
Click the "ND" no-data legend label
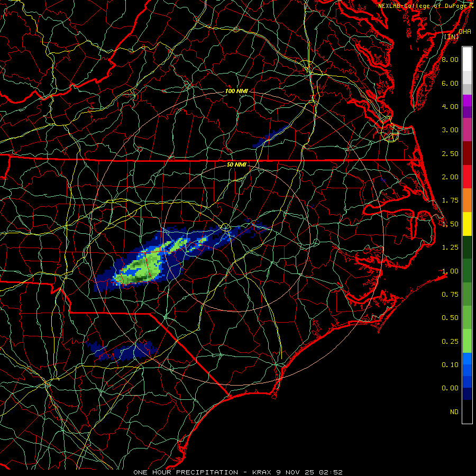454,412
